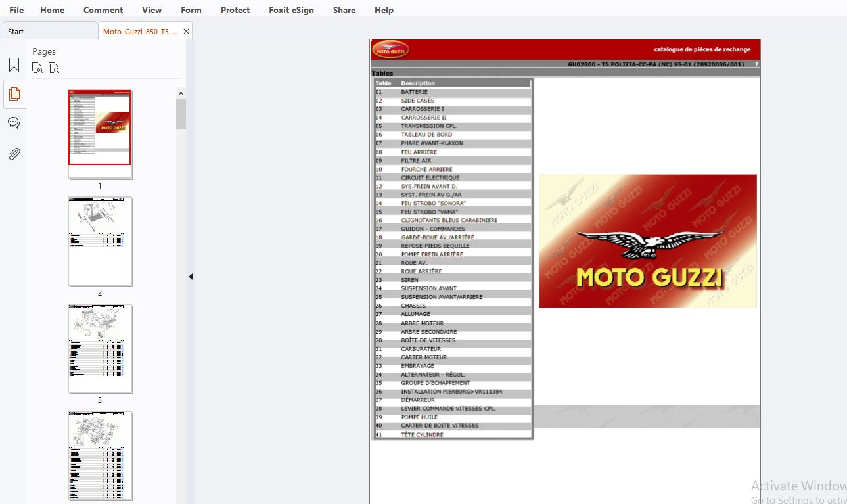Close the Moto_Guzzi_850_T5 document tab
The height and width of the screenshot is (504, 847).
coord(187,31)
